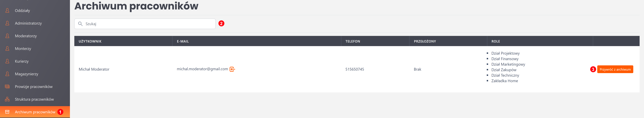Click the magnifier icon in search box
This screenshot has width=644, height=118.
point(80,24)
